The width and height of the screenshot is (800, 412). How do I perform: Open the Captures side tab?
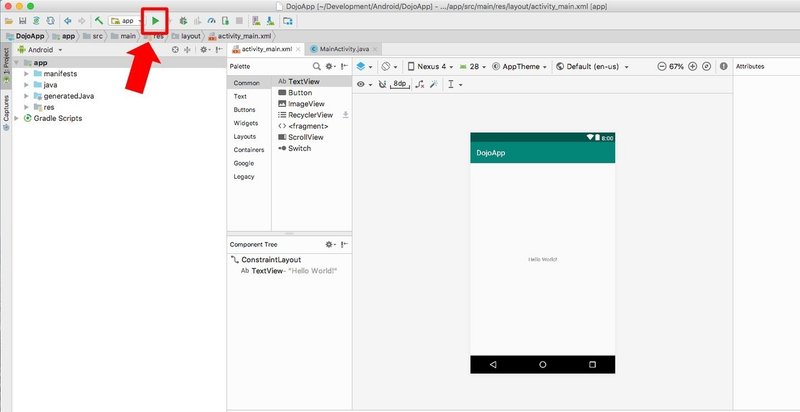pyautogui.click(x=6, y=112)
